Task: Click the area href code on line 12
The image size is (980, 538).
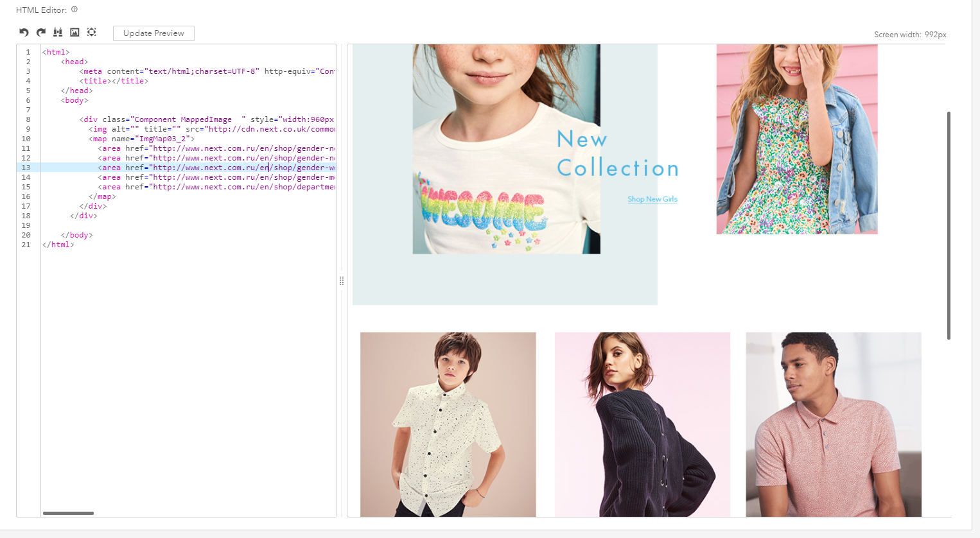Action: coord(216,158)
